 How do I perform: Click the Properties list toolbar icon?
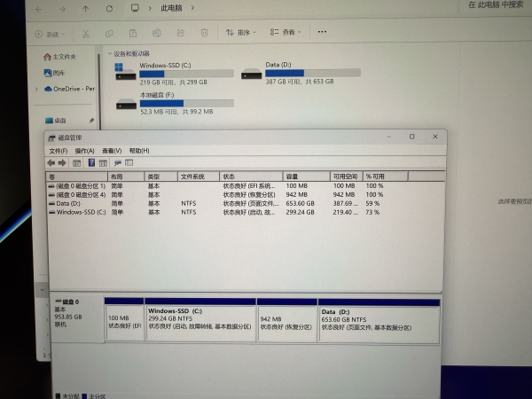click(129, 163)
